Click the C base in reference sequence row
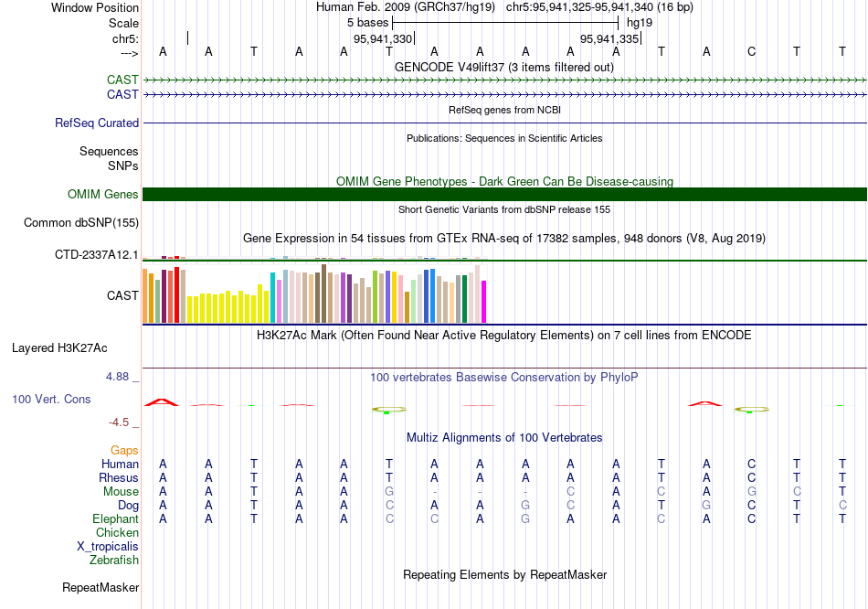This screenshot has height=609, width=868. [x=751, y=51]
